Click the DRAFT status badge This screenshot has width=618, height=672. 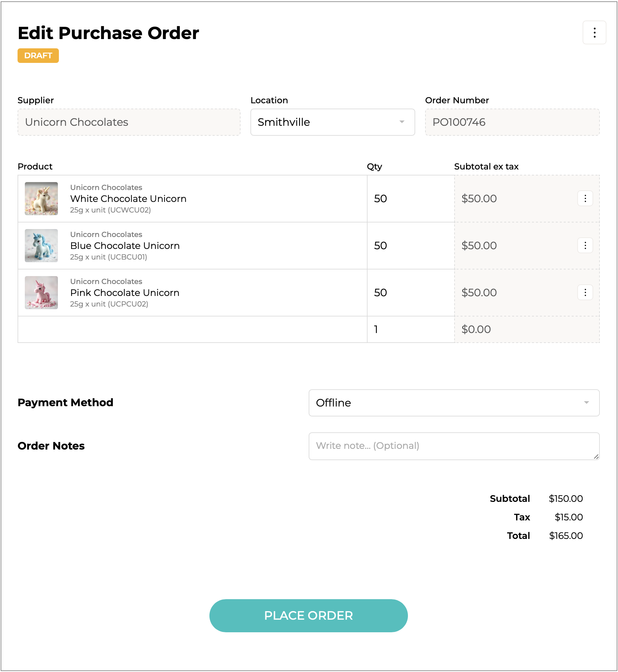coord(38,56)
